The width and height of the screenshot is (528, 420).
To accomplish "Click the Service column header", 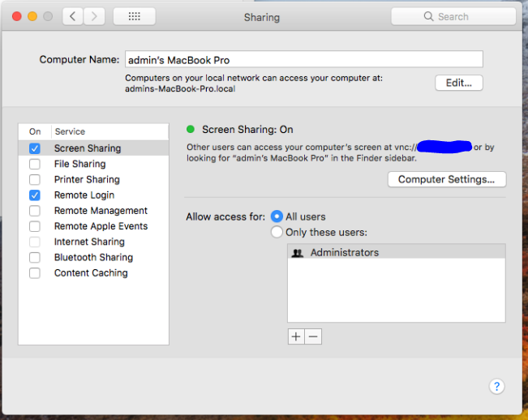I will click(x=70, y=131).
